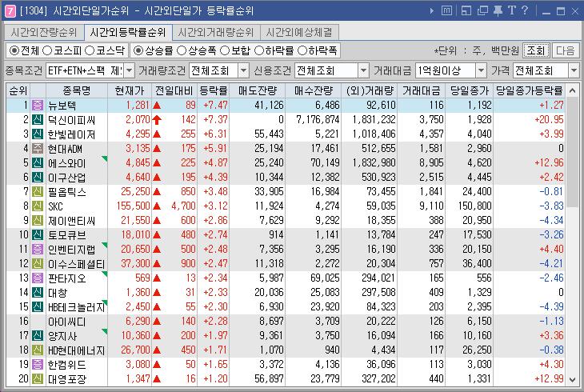584x392 pixels.
Task: Sort by 당일종가등락률 column header
Action: point(530,90)
